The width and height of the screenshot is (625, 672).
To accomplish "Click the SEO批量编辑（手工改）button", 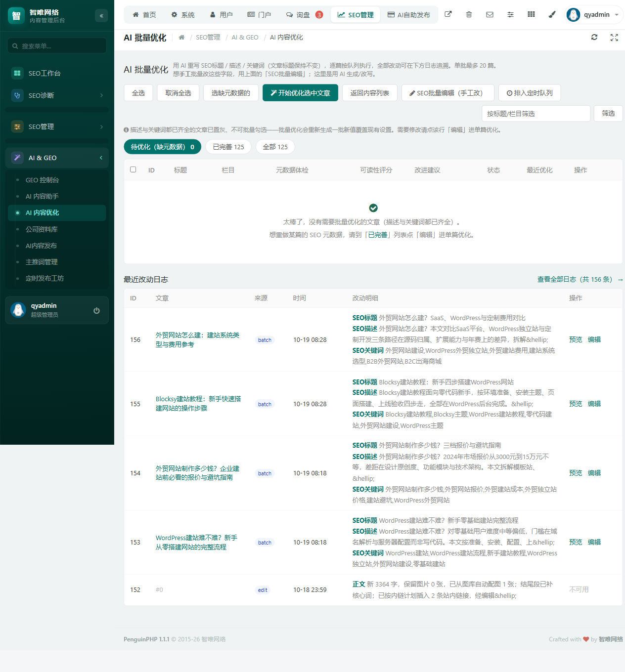I will [x=448, y=93].
